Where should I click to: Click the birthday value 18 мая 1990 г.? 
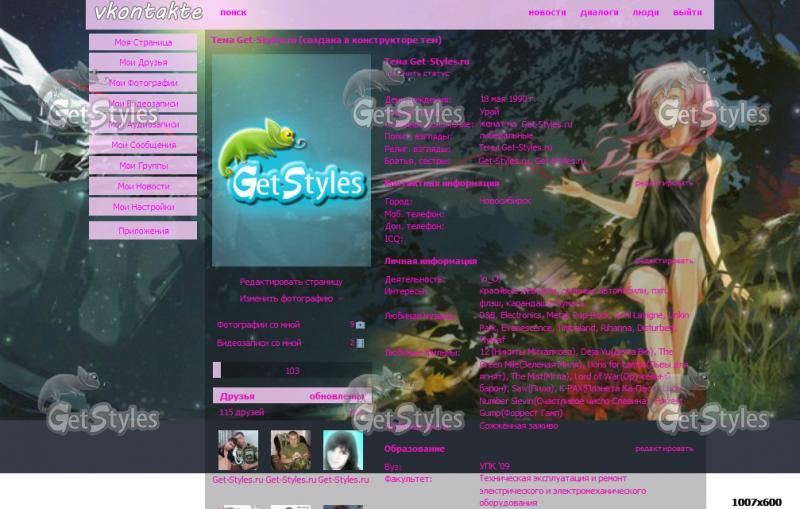(508, 99)
